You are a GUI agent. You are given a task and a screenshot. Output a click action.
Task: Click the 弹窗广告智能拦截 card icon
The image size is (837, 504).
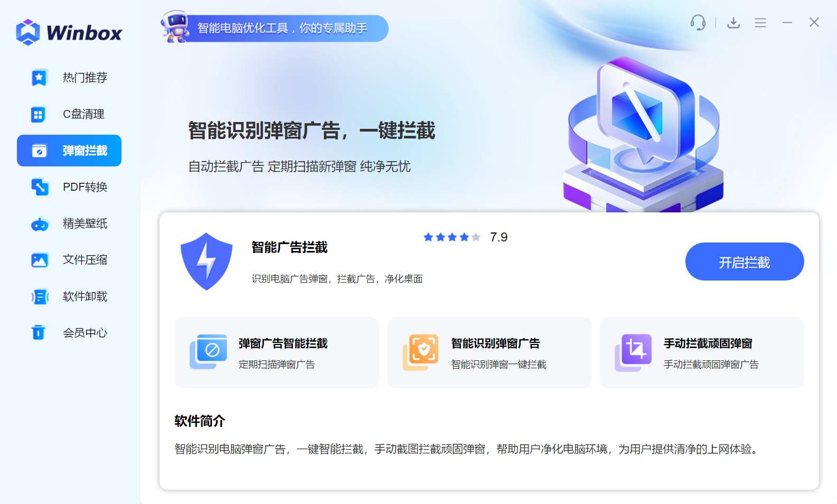point(209,351)
